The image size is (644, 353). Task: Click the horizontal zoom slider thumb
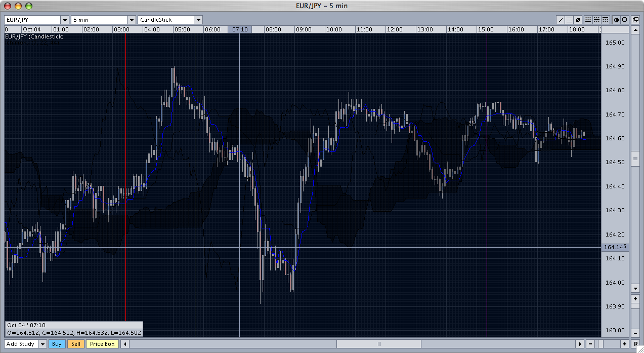click(x=601, y=344)
